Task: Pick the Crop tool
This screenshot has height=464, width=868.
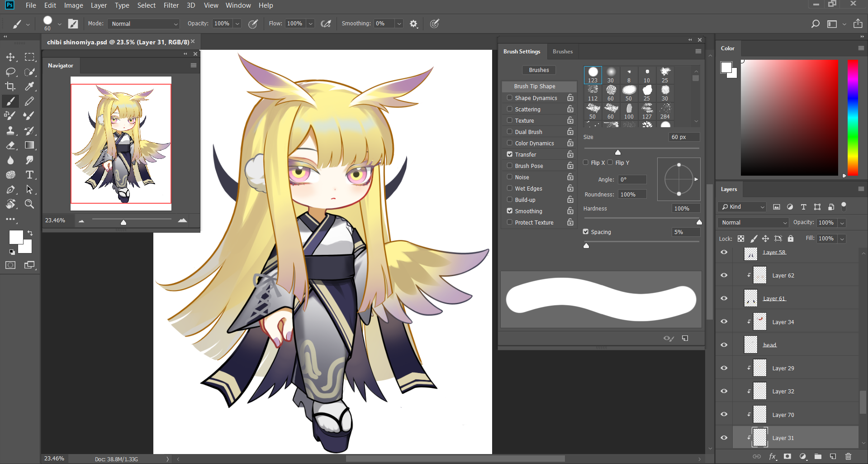Action: (x=10, y=86)
